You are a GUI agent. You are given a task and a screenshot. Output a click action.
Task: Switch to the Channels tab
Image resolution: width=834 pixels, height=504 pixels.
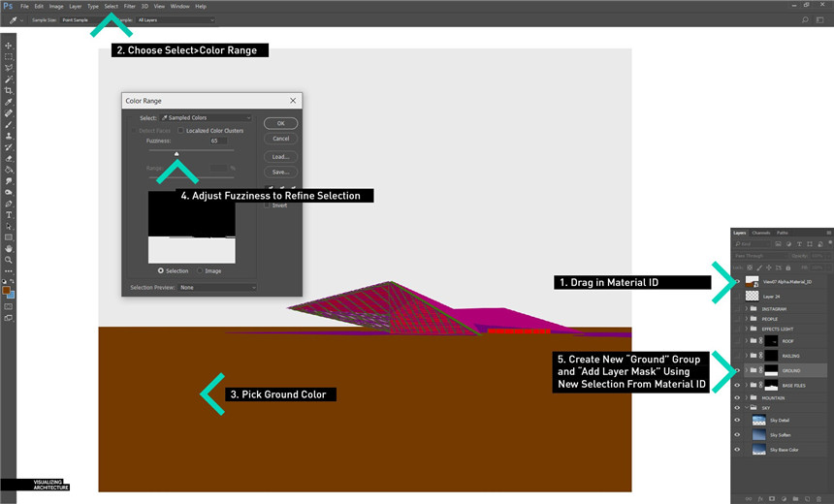(761, 233)
